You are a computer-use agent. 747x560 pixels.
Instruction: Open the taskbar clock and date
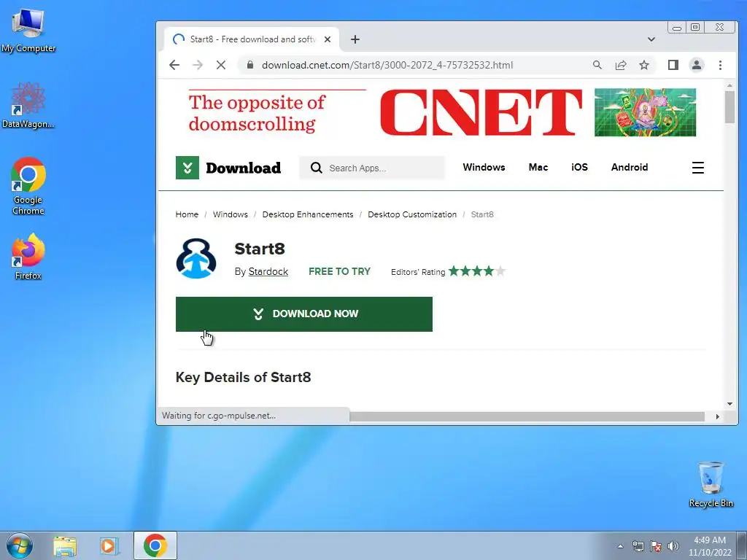[x=709, y=546]
